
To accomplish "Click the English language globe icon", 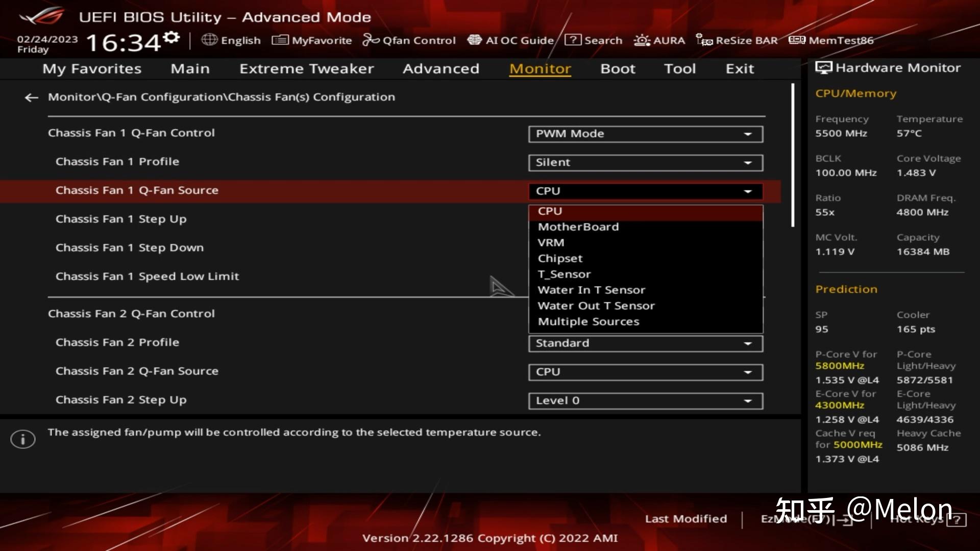I will point(209,40).
